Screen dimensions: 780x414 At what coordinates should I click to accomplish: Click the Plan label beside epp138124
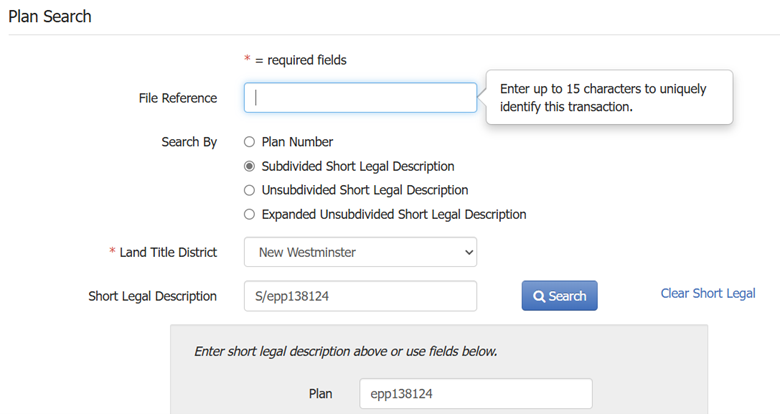[x=320, y=394]
